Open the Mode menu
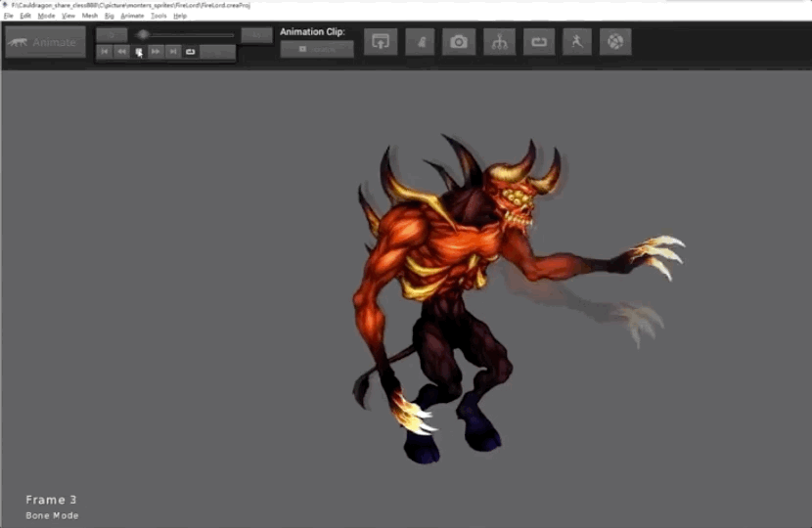812x528 pixels. 46,16
